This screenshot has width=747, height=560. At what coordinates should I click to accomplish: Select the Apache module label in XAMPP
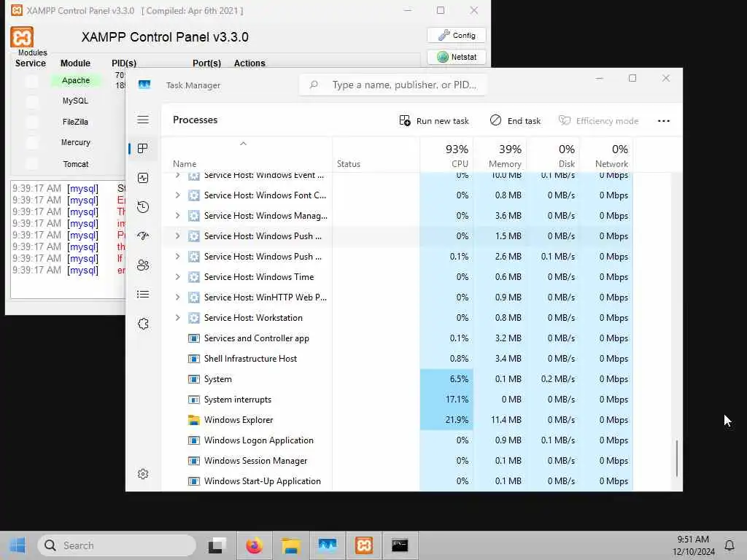(x=76, y=80)
